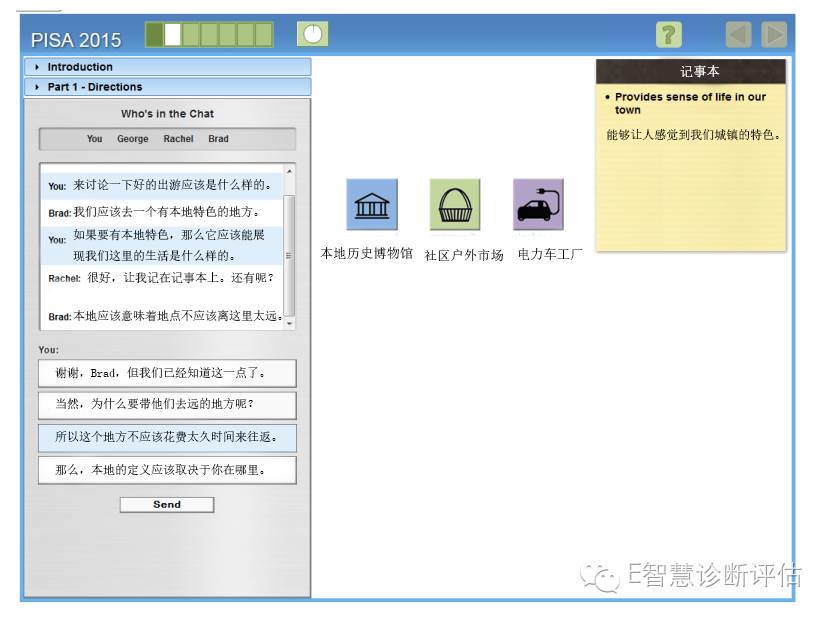This screenshot has height=617, width=830.
Task: Click label 本地历史博物馆
Action: pos(367,253)
